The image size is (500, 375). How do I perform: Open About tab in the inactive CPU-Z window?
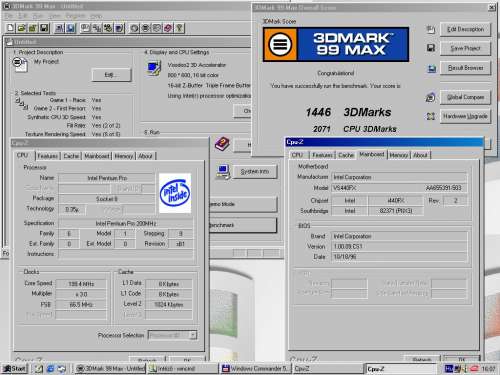click(x=145, y=156)
